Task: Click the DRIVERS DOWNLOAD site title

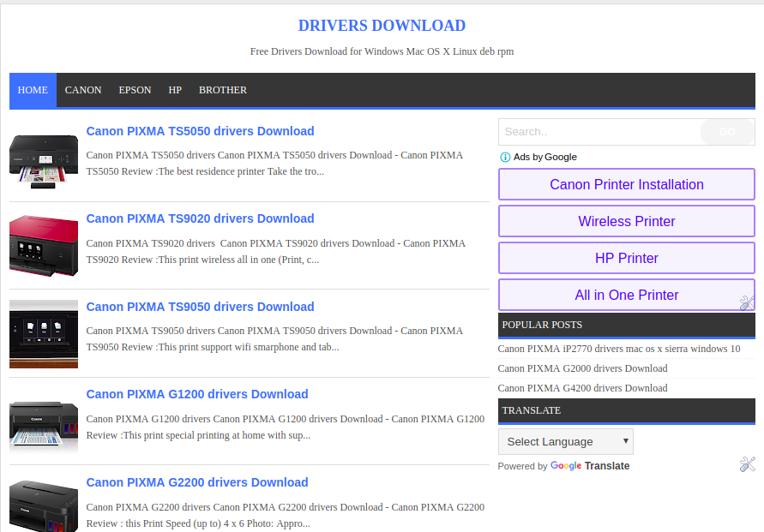Action: [x=382, y=26]
